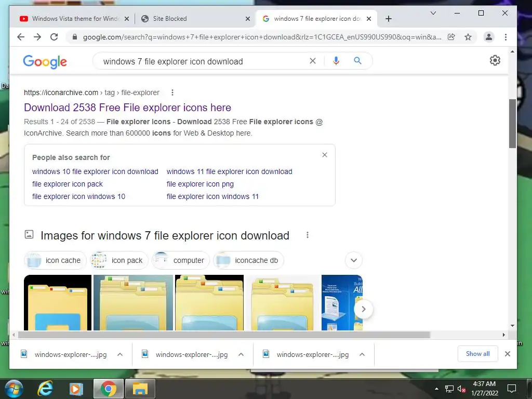
Task: Open file explorer icon pack suggestion
Action: [67, 184]
